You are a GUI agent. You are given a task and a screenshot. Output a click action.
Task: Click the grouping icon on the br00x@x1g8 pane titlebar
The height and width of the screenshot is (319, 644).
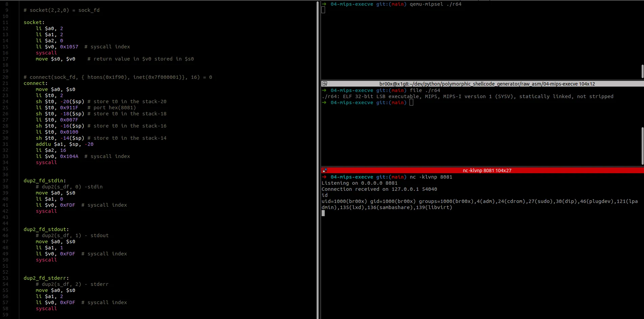[x=325, y=83]
